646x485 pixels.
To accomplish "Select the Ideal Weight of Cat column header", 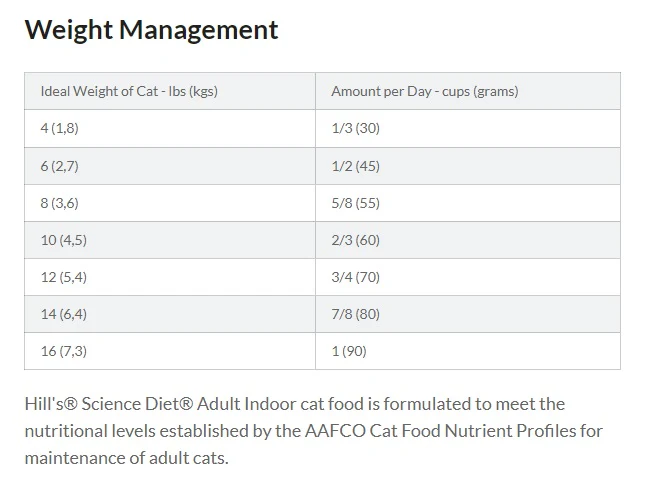I will pos(170,91).
